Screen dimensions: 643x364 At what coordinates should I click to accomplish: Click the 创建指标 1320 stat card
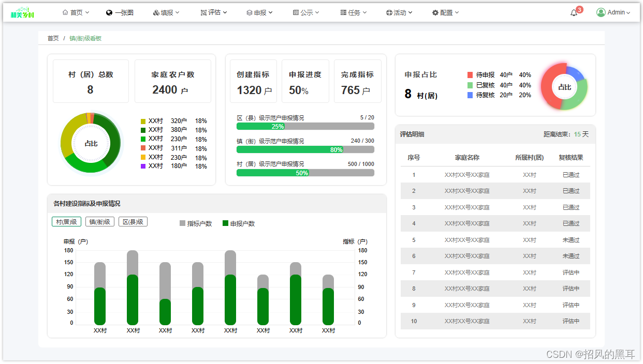[253, 81]
